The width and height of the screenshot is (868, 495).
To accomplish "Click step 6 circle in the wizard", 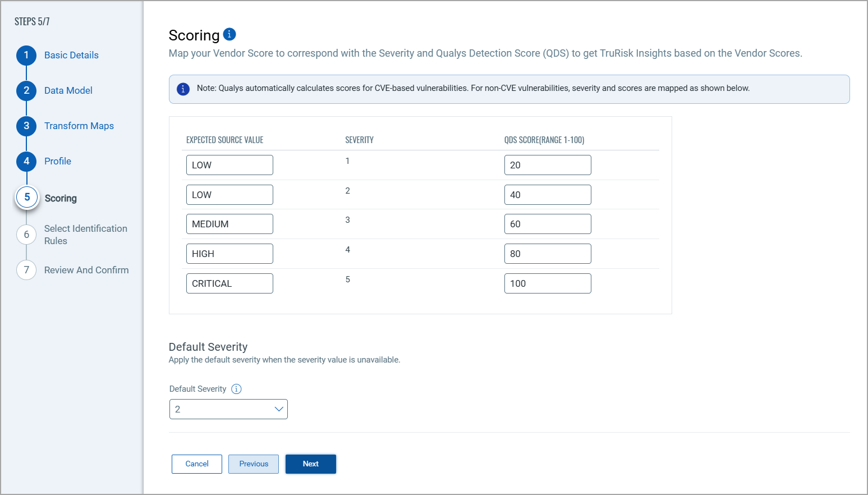I will point(26,235).
